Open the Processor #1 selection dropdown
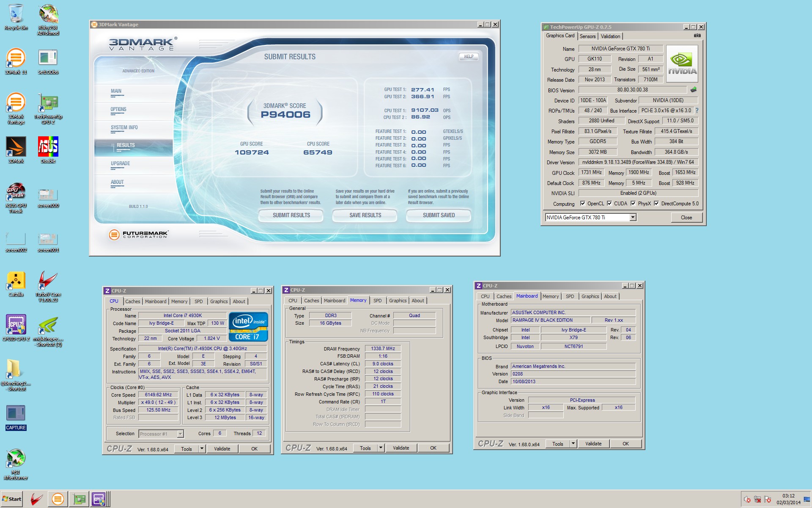This screenshot has width=812, height=508. (181, 433)
